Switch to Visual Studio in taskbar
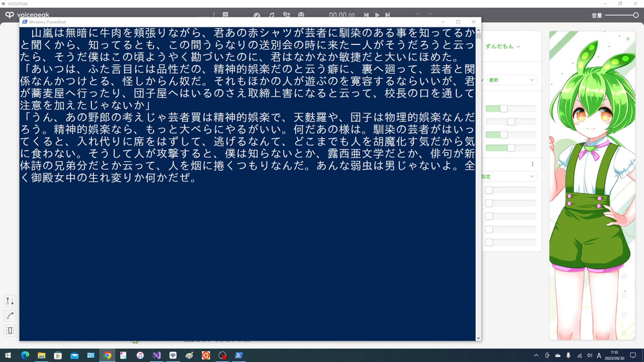Image resolution: width=644 pixels, height=362 pixels. pyautogui.click(x=156, y=355)
